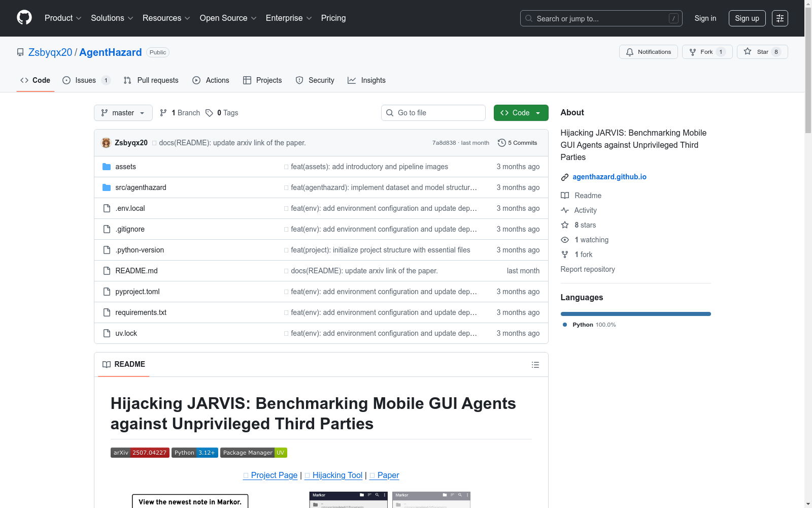This screenshot has height=508, width=812.
Task: Expand the Open Source menu
Action: 228,18
